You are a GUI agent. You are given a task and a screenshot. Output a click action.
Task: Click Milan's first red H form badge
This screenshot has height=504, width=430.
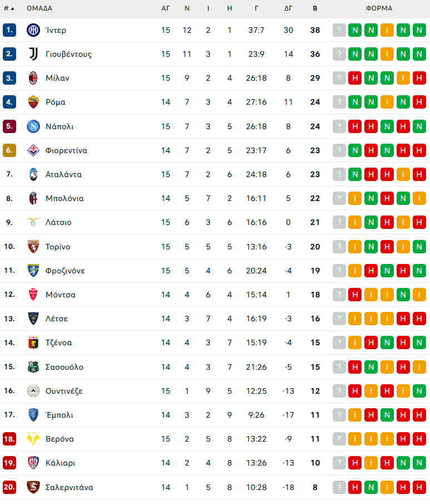(x=355, y=78)
